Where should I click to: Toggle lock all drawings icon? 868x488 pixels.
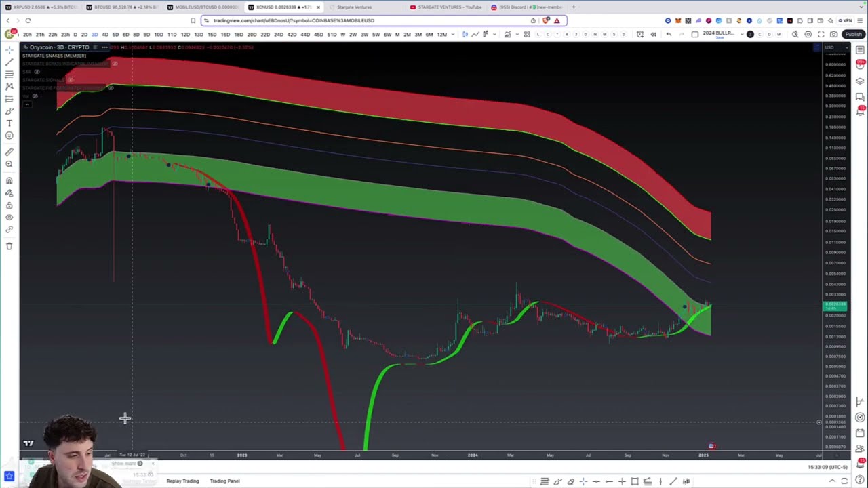pyautogui.click(x=9, y=205)
